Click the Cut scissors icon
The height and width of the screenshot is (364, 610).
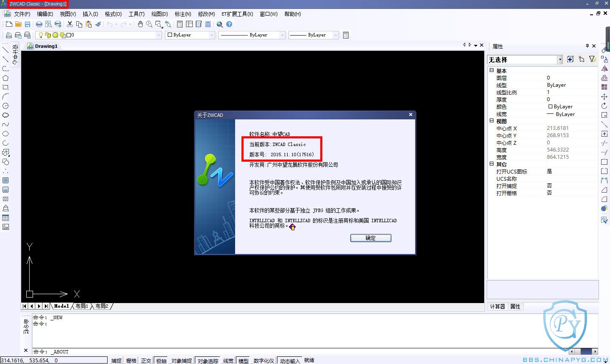pyautogui.click(x=70, y=25)
